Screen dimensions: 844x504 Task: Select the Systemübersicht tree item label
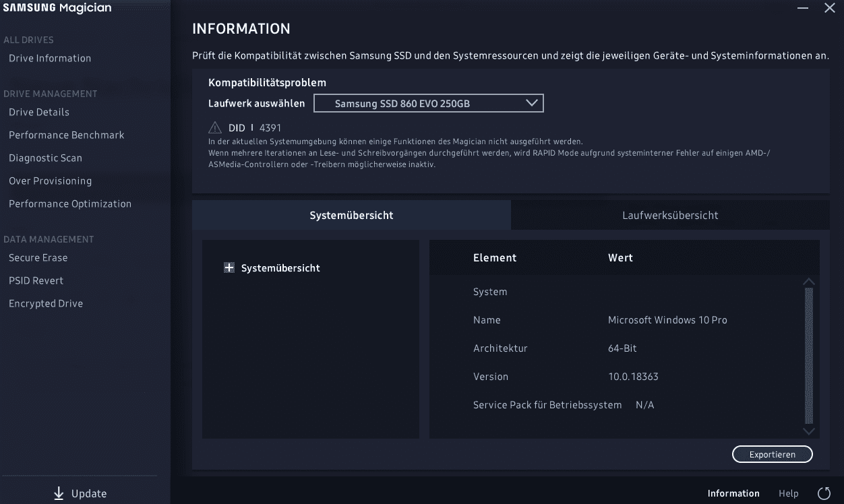pos(280,267)
